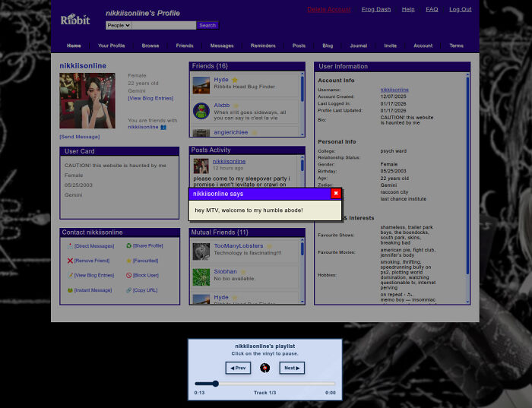Toggle the Favourited link
Image resolution: width=532 pixels, height=408 pixels.
point(145,261)
